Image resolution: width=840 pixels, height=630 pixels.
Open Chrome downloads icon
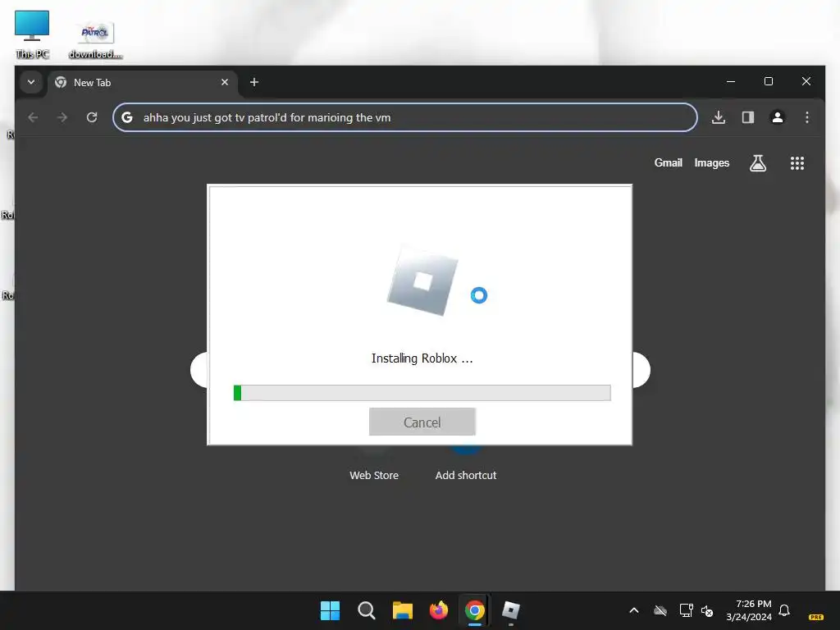[719, 117]
